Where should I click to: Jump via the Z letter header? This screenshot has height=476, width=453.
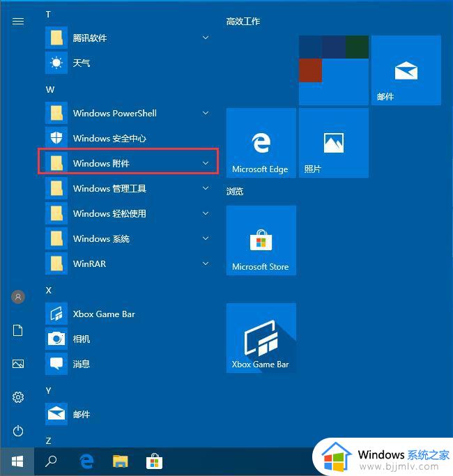pos(48,440)
